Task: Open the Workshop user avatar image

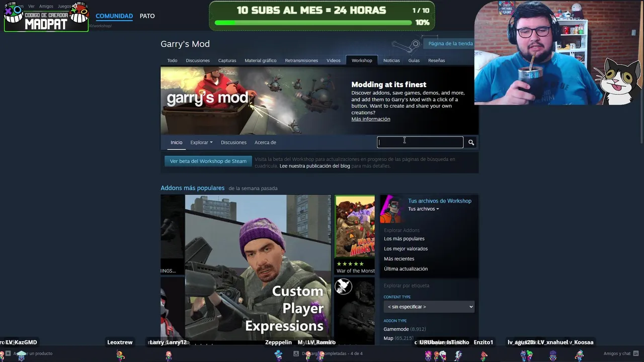Action: coord(392,209)
